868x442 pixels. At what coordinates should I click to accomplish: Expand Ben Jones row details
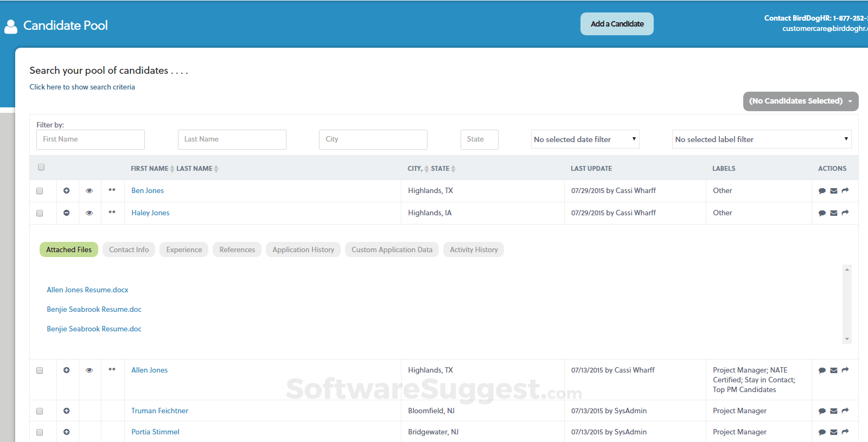coord(67,190)
